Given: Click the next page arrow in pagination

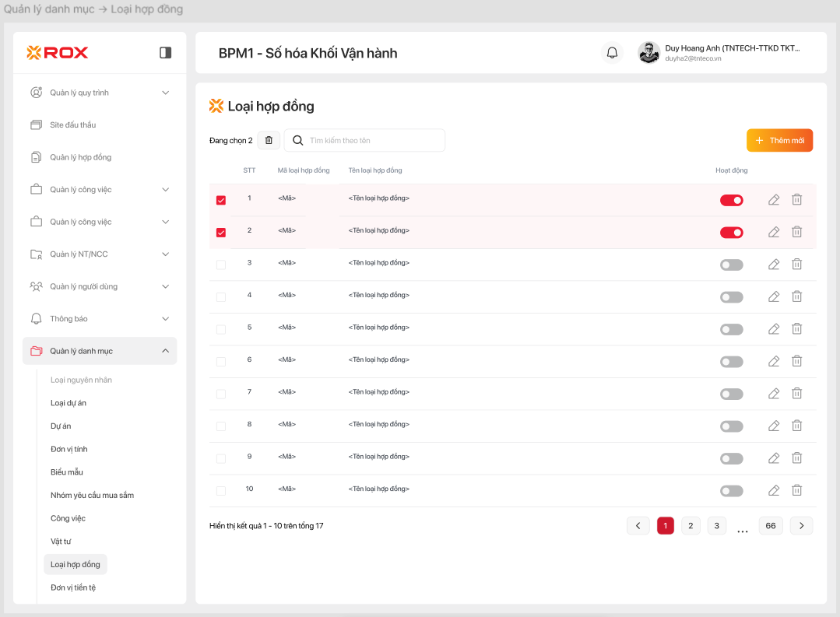Looking at the screenshot, I should tap(801, 526).
